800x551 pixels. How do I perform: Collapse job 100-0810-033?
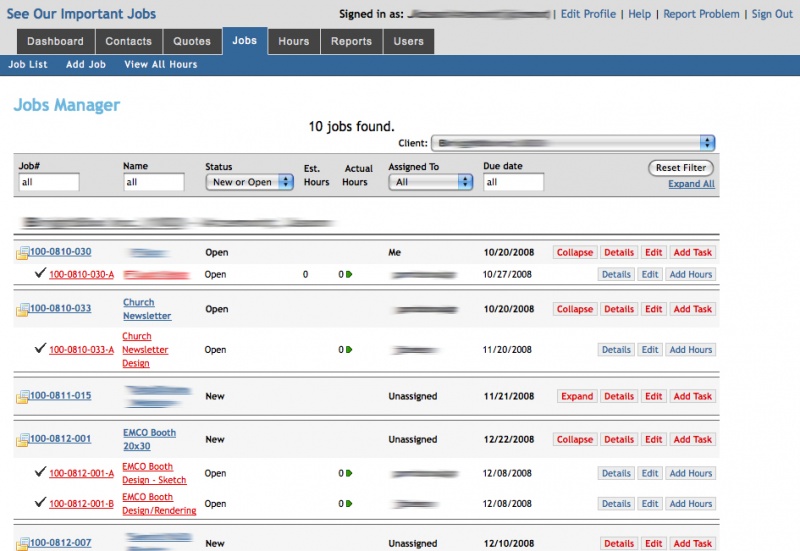coord(574,309)
